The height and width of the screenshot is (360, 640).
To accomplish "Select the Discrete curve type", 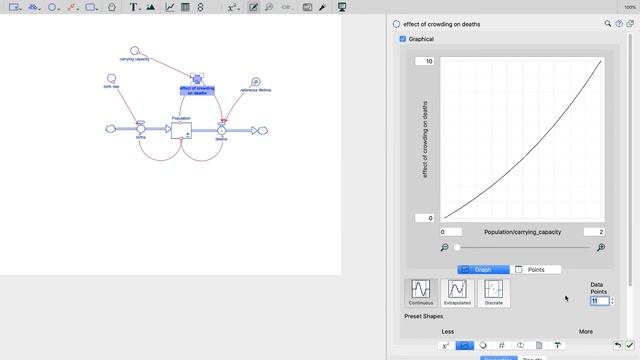I will (493, 292).
